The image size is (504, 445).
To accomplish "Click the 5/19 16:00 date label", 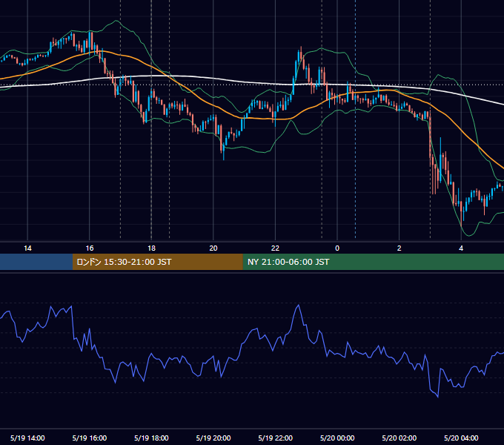I will click(90, 438).
